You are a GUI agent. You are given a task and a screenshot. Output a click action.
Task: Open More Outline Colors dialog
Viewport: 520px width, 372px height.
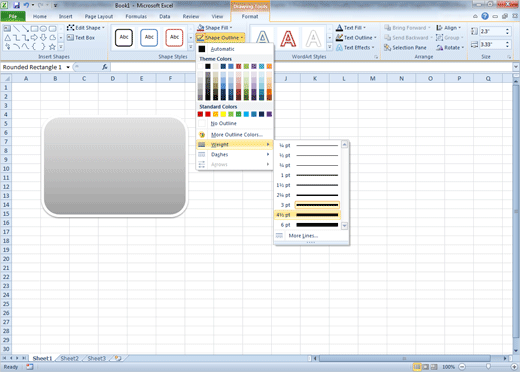[x=235, y=135]
